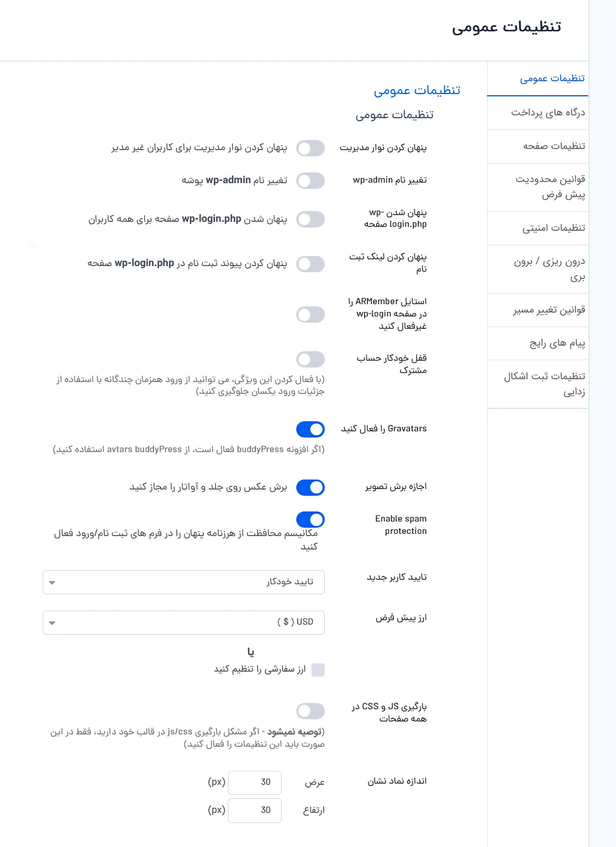This screenshot has height=847, width=616.
Task: Turn off image cropping toggle
Action: click(x=310, y=487)
